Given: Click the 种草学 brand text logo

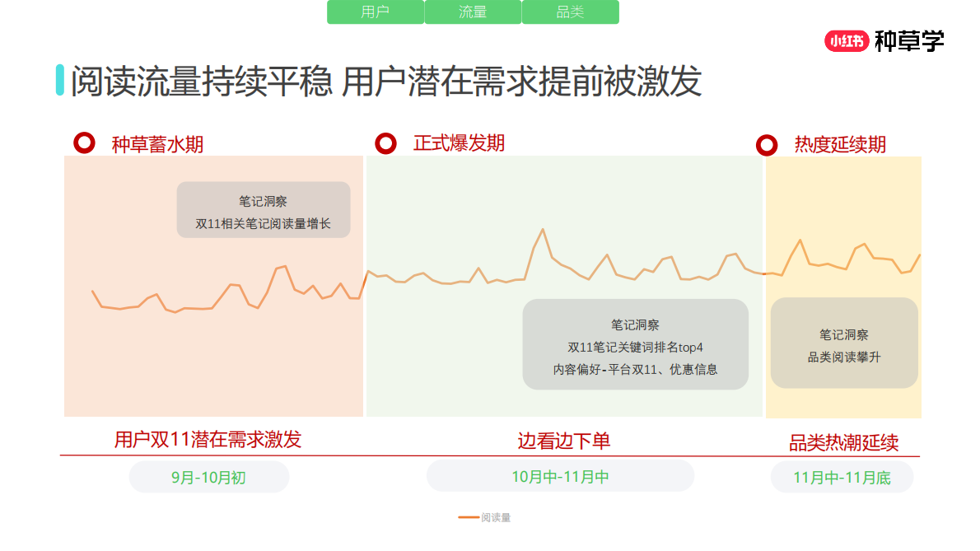Looking at the screenshot, I should pyautogui.click(x=908, y=37).
